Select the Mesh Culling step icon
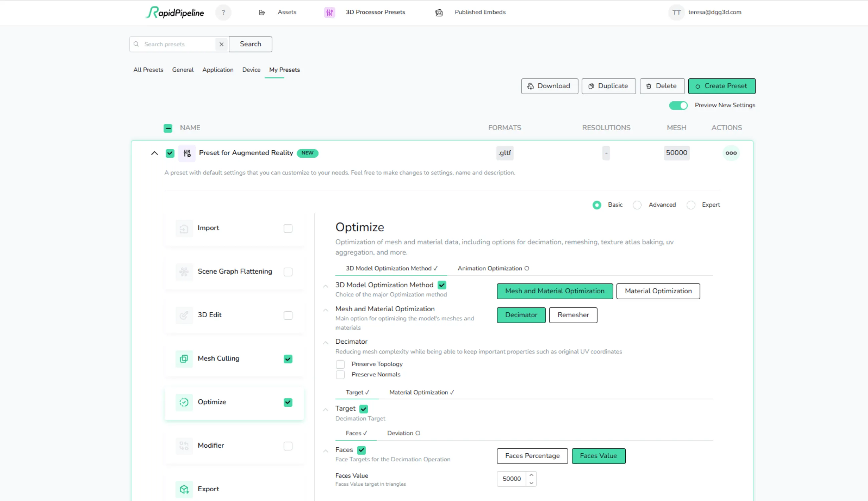Viewport: 868px width, 501px height. pyautogui.click(x=184, y=358)
